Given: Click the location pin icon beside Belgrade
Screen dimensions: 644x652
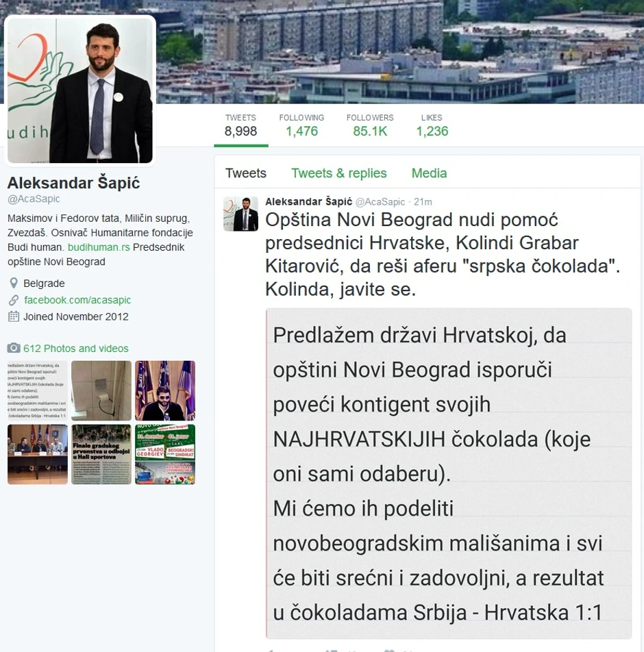Looking at the screenshot, I should (x=14, y=283).
